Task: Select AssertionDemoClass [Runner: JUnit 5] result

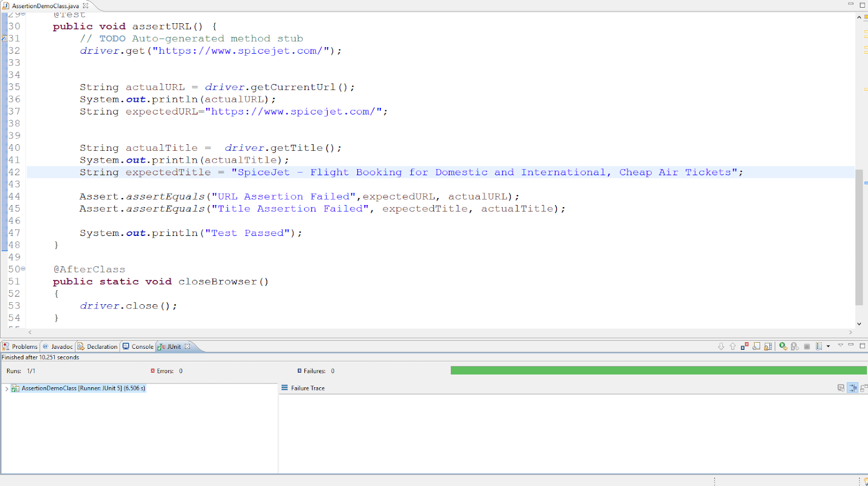Action: [x=84, y=388]
